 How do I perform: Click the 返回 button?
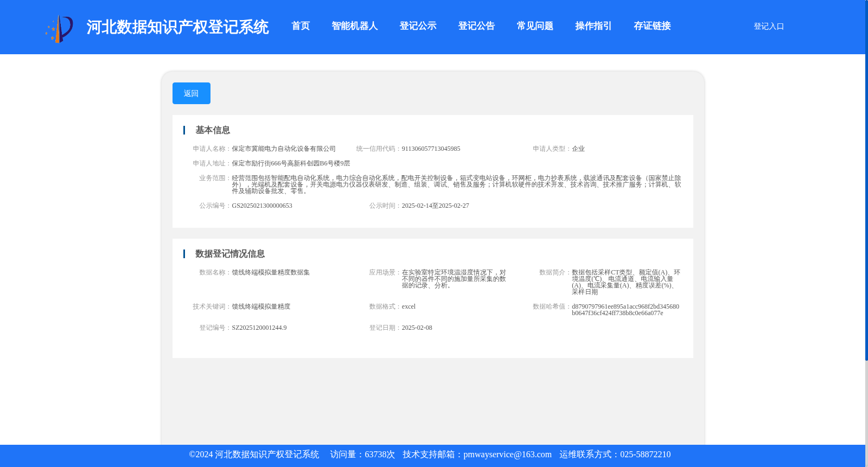click(192, 93)
